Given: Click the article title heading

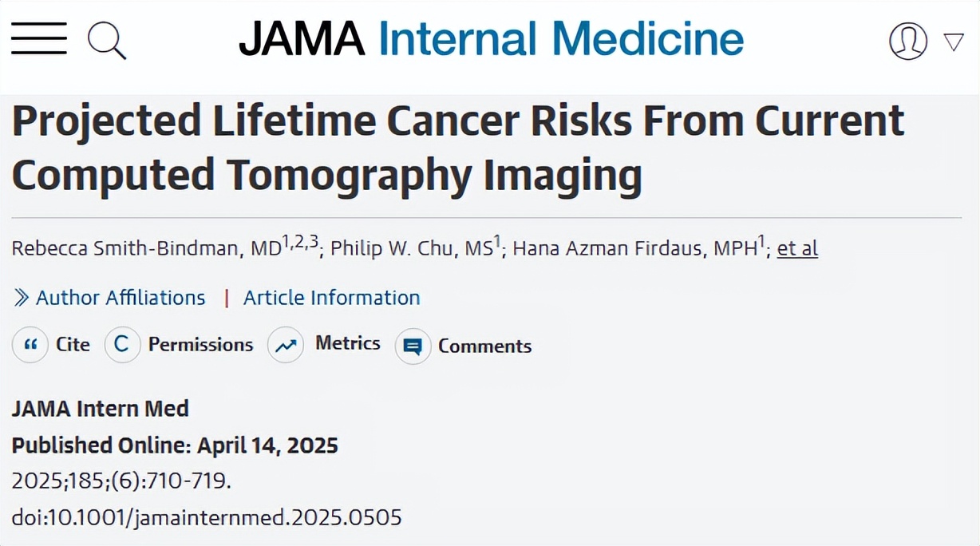Looking at the screenshot, I should click(458, 148).
